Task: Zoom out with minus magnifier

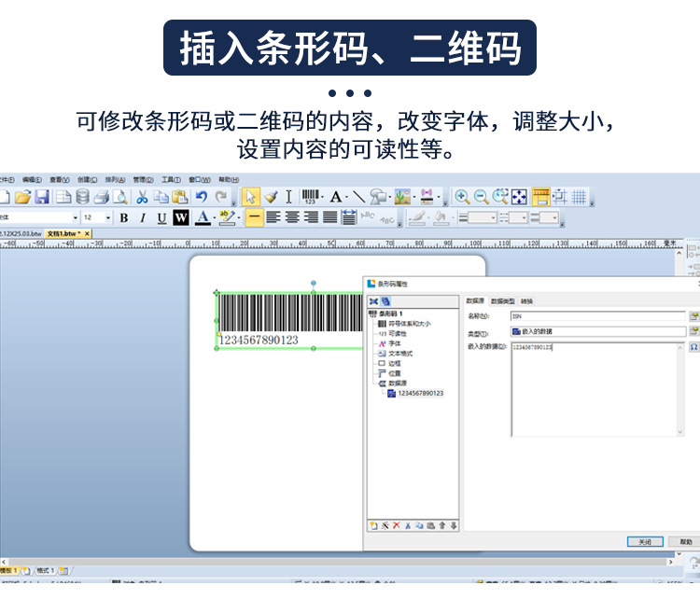Action: click(x=481, y=197)
